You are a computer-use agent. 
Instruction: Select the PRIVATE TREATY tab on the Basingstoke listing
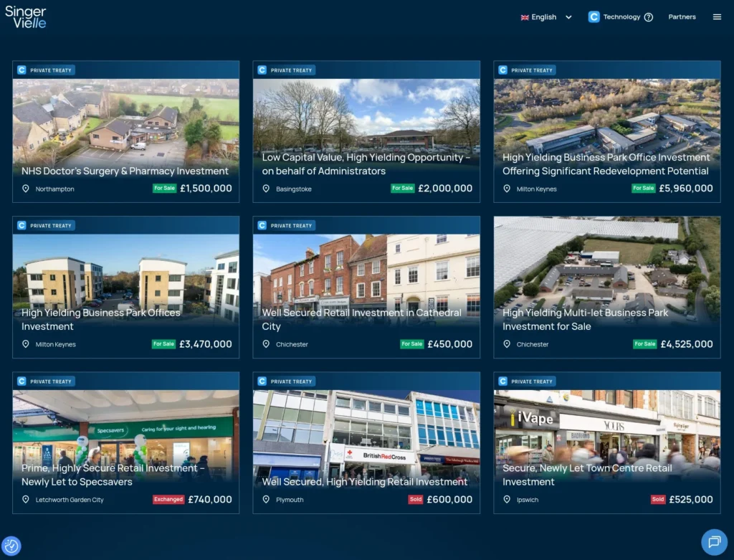(x=286, y=70)
